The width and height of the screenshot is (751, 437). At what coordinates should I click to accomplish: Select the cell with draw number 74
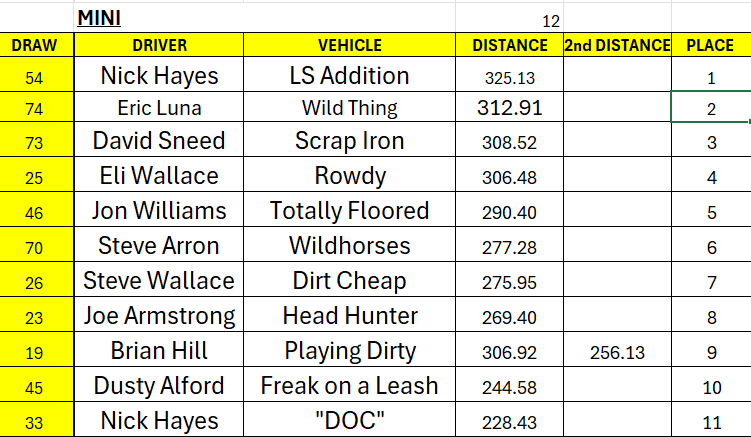pyautogui.click(x=36, y=108)
